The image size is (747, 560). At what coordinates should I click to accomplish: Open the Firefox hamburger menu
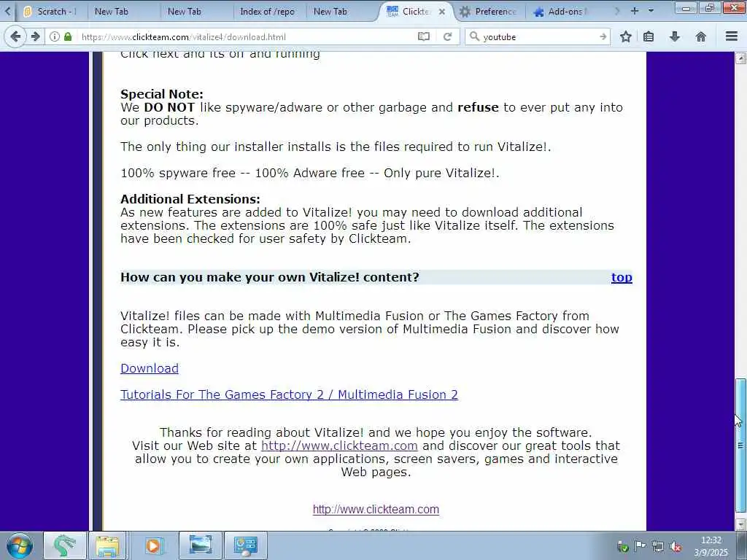coord(731,36)
